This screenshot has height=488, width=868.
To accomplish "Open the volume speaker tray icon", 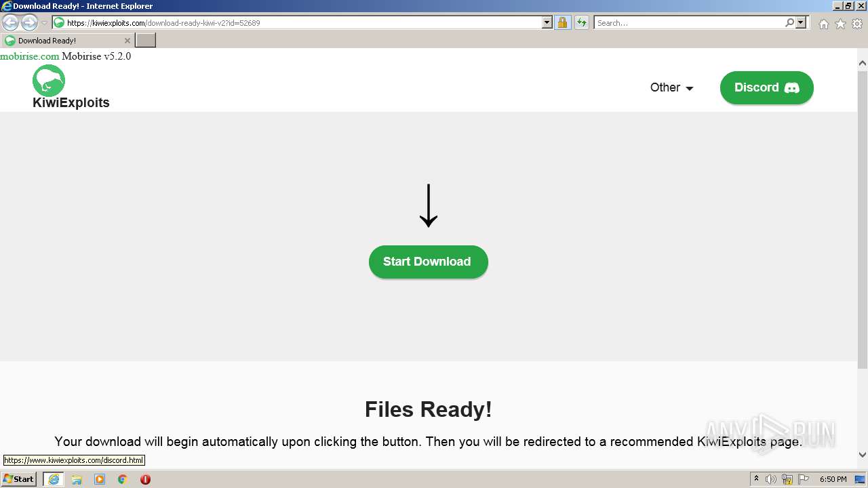I will point(771,479).
